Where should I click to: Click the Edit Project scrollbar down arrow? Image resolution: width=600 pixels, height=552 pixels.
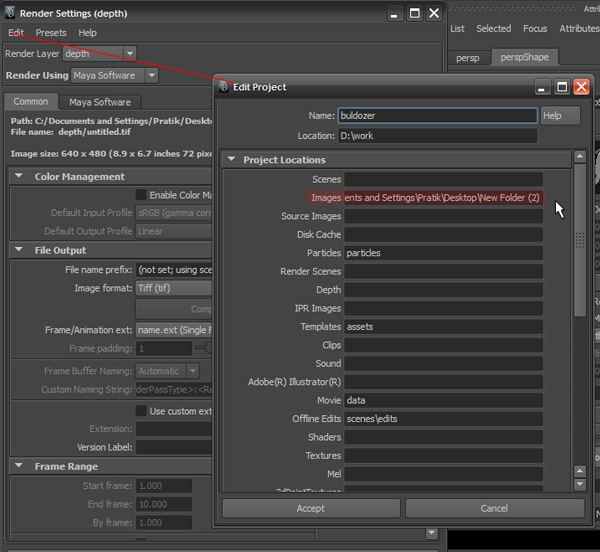(580, 484)
